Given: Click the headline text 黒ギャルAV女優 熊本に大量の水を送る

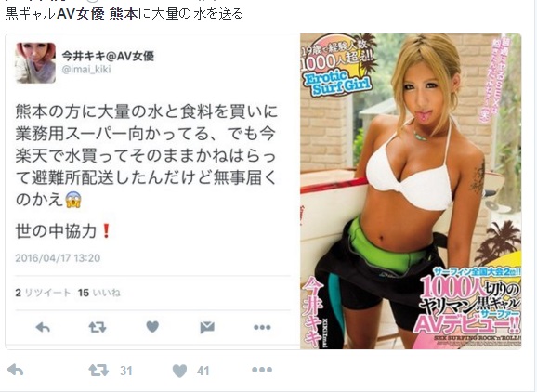Looking at the screenshot, I should [124, 14].
